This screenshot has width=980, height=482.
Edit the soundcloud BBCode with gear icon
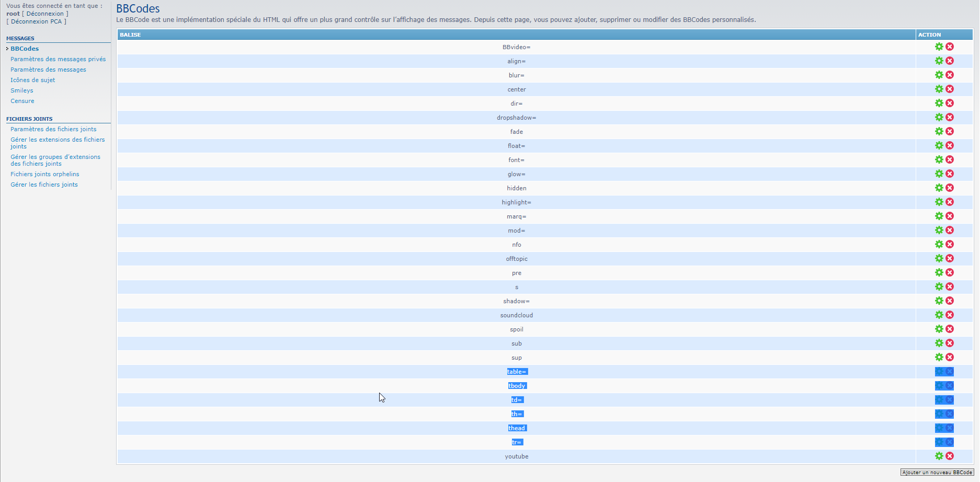(939, 315)
